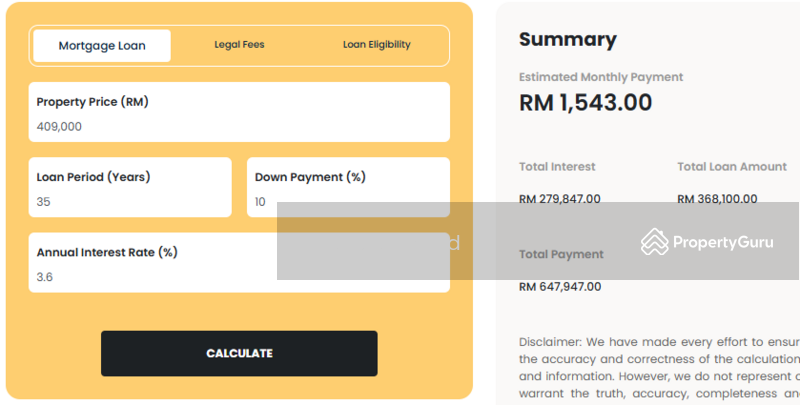Click the RM 279,847.00 interest amount
The height and width of the screenshot is (405, 800).
(x=560, y=199)
